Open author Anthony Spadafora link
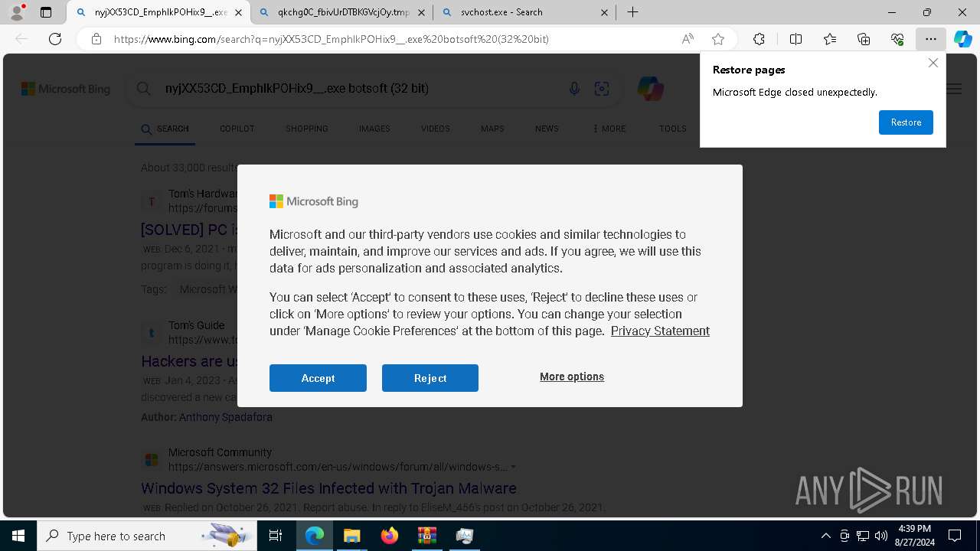The width and height of the screenshot is (980, 551). coord(225,417)
